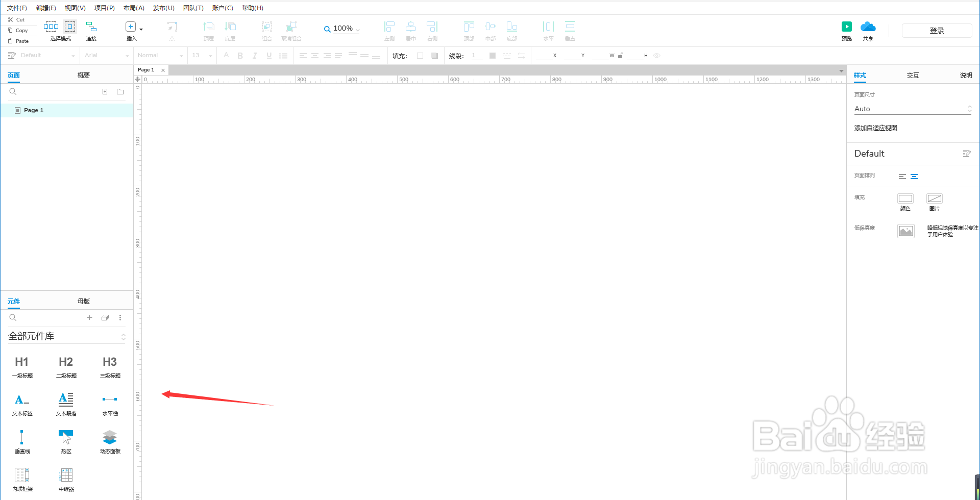
Task: Click the Share (共享) cloud icon
Action: coord(868,27)
